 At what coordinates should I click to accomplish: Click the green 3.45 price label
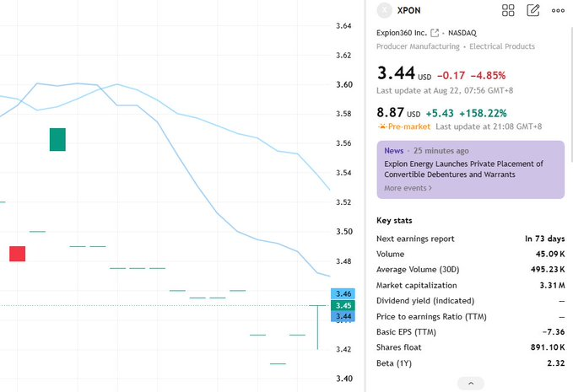[343, 305]
